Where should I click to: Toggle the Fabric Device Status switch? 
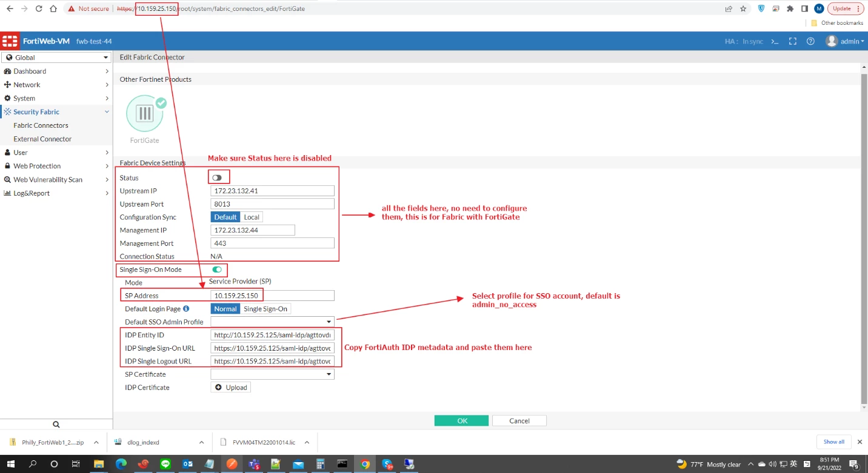click(217, 177)
